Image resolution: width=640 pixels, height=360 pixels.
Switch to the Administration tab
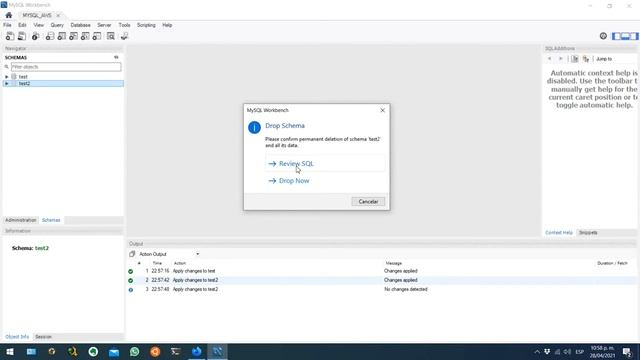20,220
